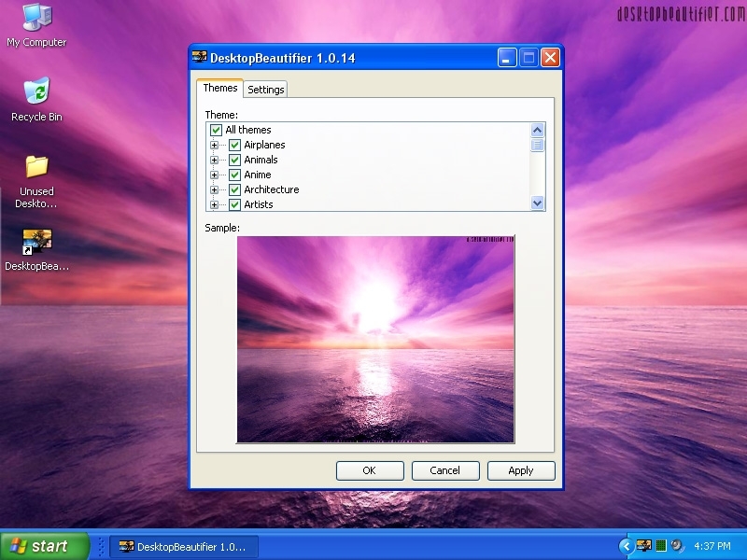Expand the Anime tree node

click(x=214, y=175)
